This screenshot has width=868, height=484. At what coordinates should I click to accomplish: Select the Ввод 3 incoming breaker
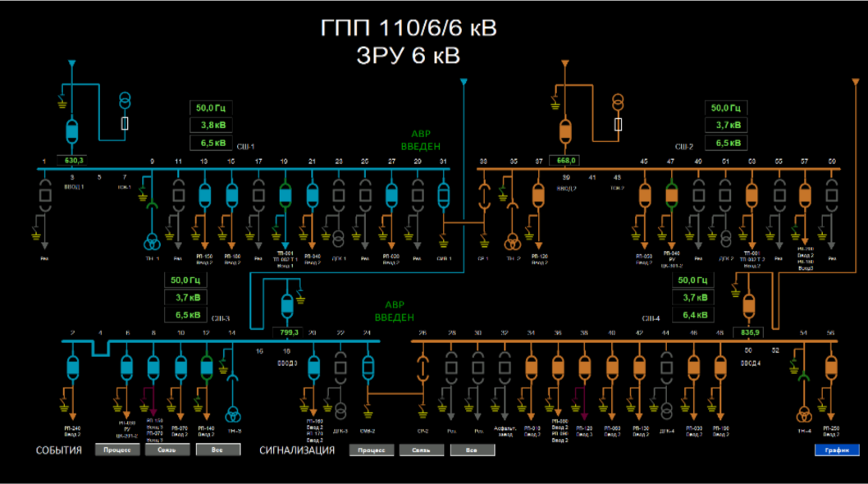[x=287, y=306]
